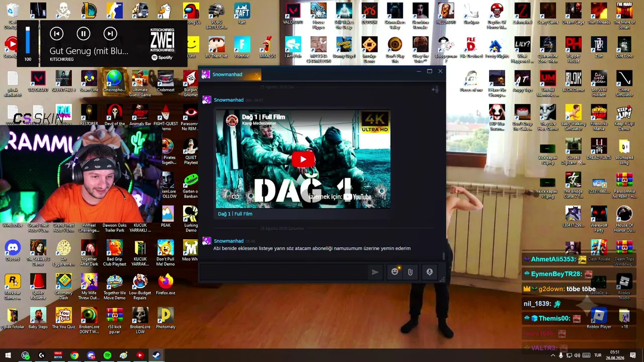Open the emoticon picker in Steam chat
Screen dimensions: 644x362
pos(394,272)
